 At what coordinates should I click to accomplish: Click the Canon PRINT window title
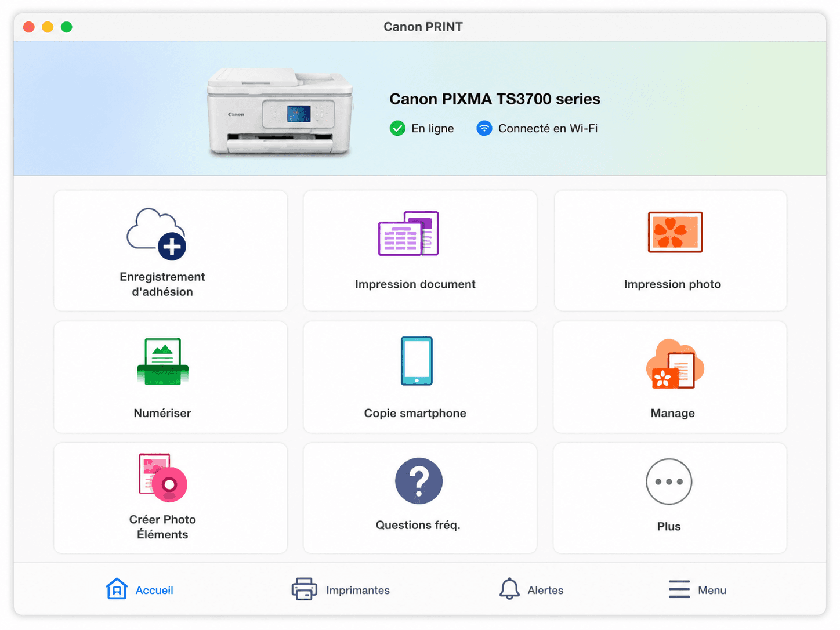(x=423, y=27)
